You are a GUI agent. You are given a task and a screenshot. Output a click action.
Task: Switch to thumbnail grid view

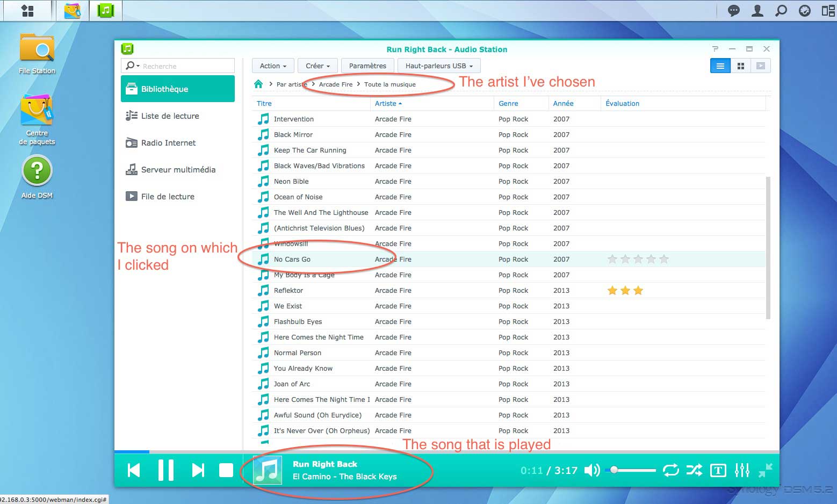pos(740,66)
